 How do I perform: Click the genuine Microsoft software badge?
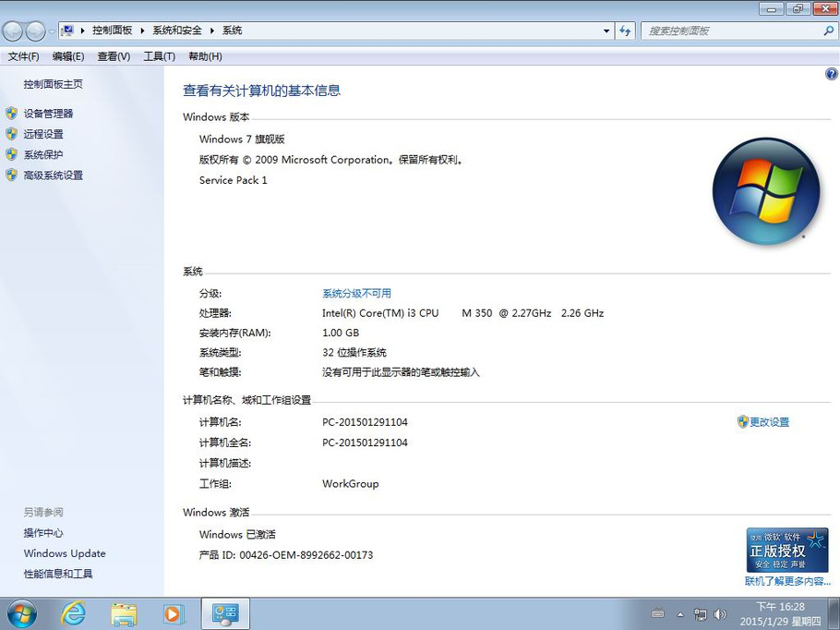click(x=787, y=551)
